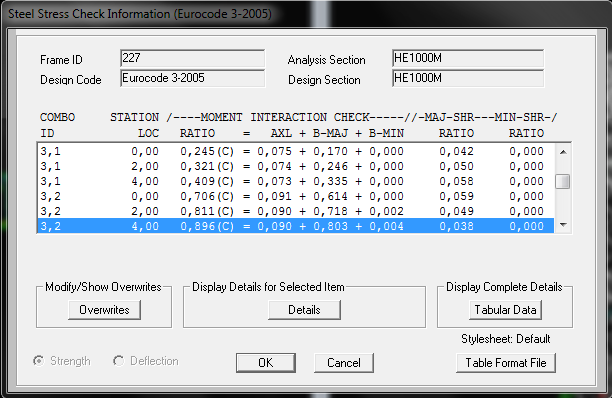Select highlighted row with ratio 0,896
Screen dimensions: 612x398
[x=295, y=226]
